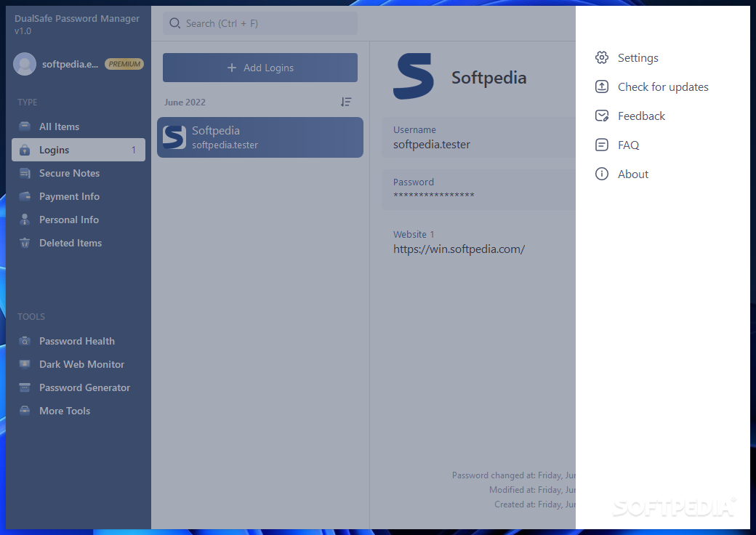This screenshot has height=535, width=756.
Task: Open the FAQ menu entry
Action: [617, 145]
